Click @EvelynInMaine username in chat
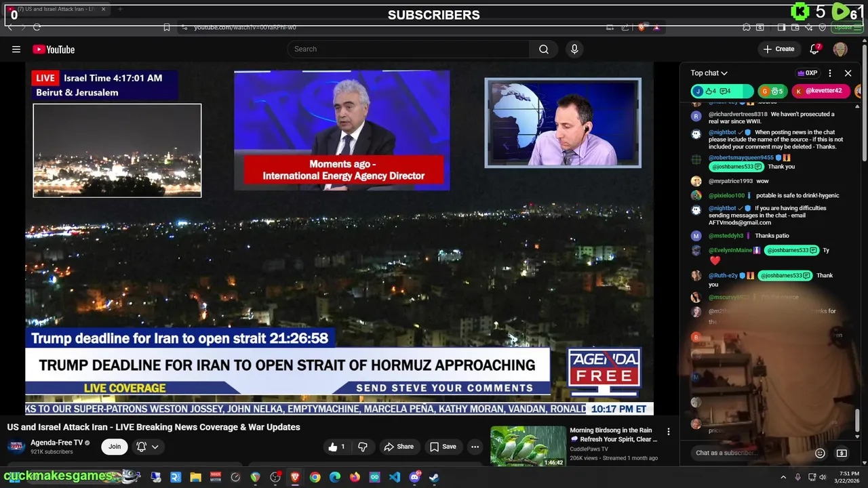Screen dimensions: 868x488 coord(730,250)
